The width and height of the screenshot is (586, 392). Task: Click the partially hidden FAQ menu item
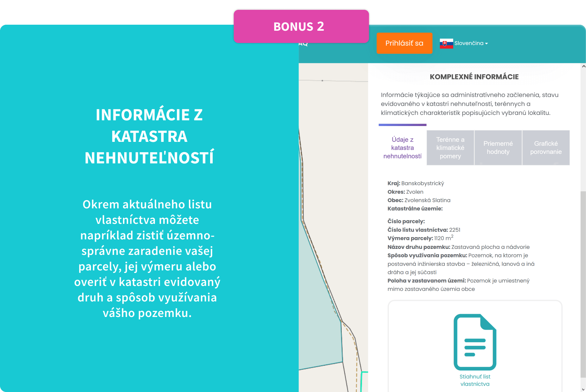(x=303, y=44)
